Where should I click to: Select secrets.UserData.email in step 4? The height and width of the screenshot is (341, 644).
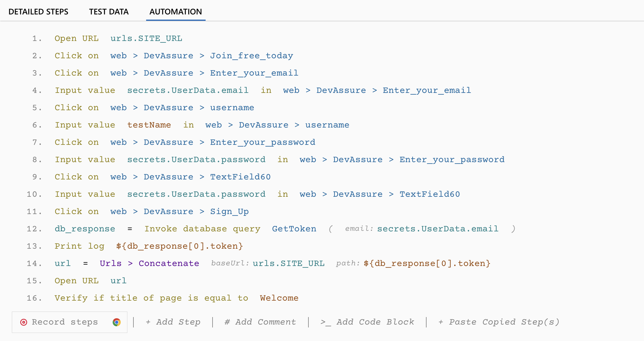point(188,90)
